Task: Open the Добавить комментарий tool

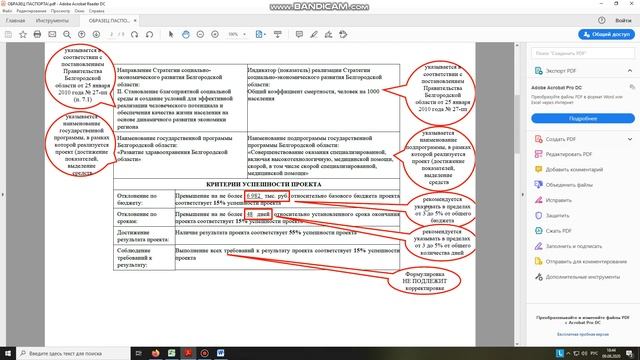Action: coord(574,169)
